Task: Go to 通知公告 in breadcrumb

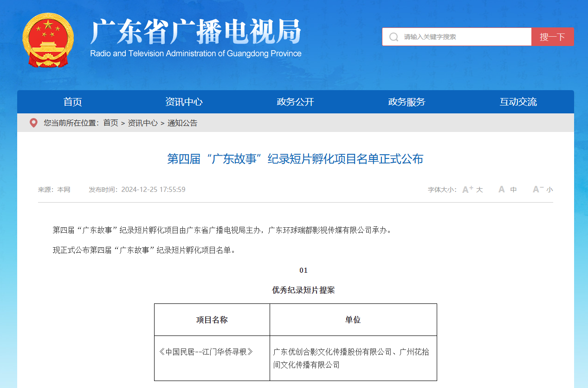Action: [182, 123]
